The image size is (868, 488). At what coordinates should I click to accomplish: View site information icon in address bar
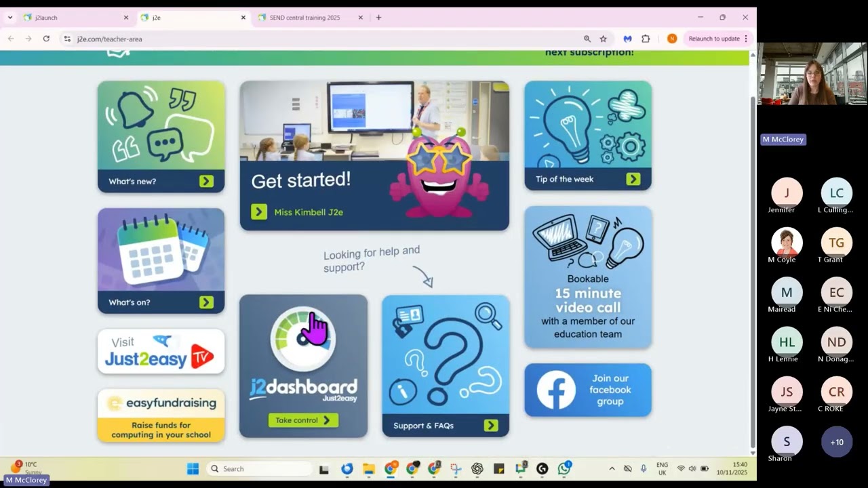[67, 39]
